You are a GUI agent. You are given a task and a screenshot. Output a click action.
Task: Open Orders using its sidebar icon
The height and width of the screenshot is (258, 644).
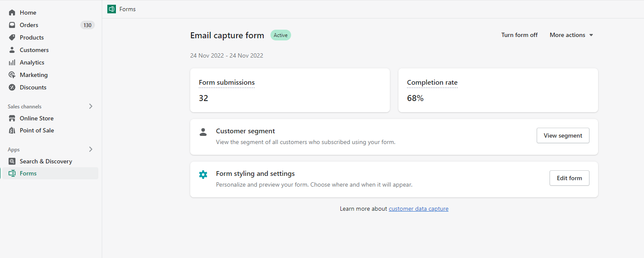pos(12,25)
